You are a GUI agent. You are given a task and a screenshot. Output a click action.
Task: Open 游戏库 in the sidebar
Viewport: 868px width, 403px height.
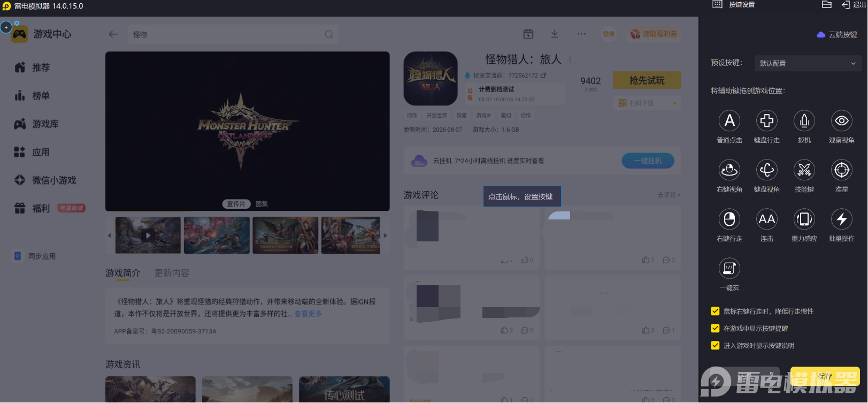[x=36, y=124]
